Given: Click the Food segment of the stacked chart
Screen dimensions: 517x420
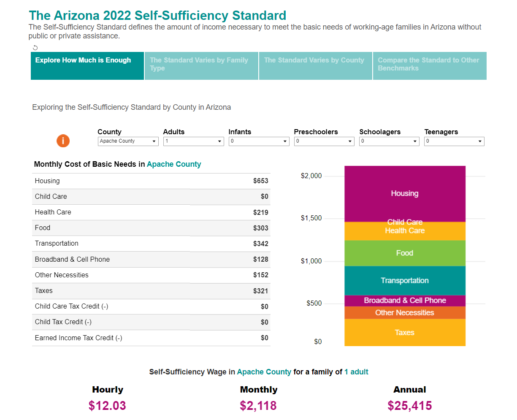Looking at the screenshot, I should [x=405, y=253].
